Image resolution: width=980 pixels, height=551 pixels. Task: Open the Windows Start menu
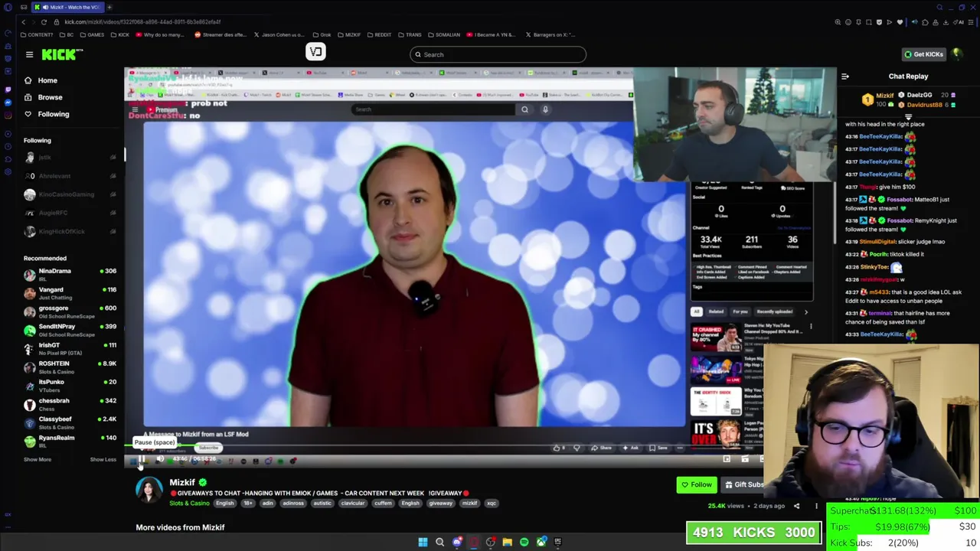[x=423, y=542]
